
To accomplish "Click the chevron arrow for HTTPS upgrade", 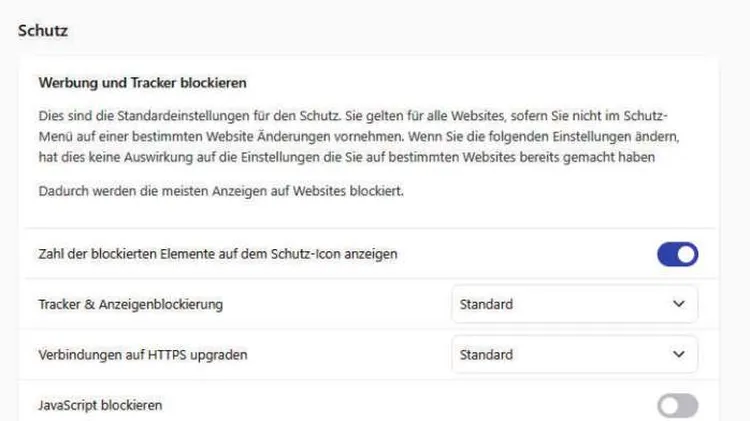I will (x=679, y=354).
